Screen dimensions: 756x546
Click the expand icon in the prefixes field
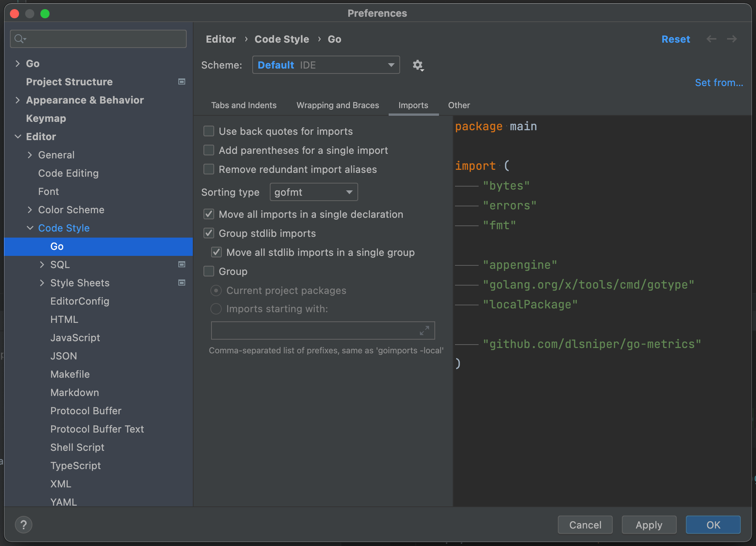(424, 330)
